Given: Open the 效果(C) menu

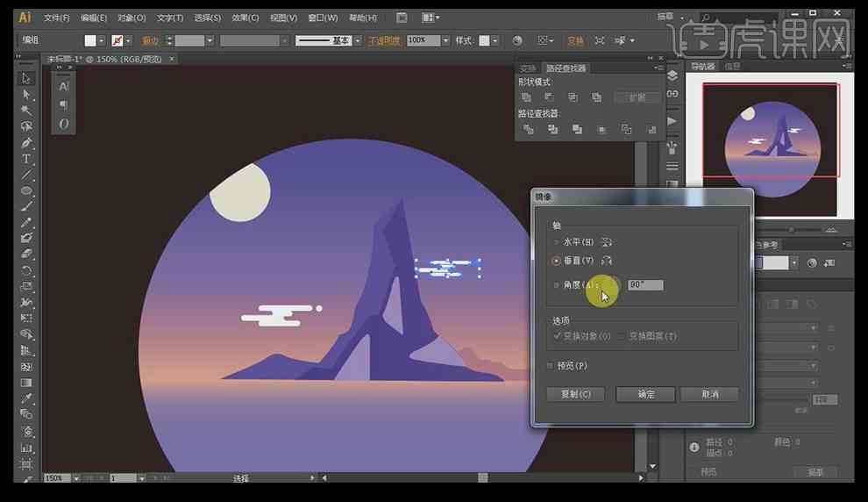Looking at the screenshot, I should [x=245, y=18].
